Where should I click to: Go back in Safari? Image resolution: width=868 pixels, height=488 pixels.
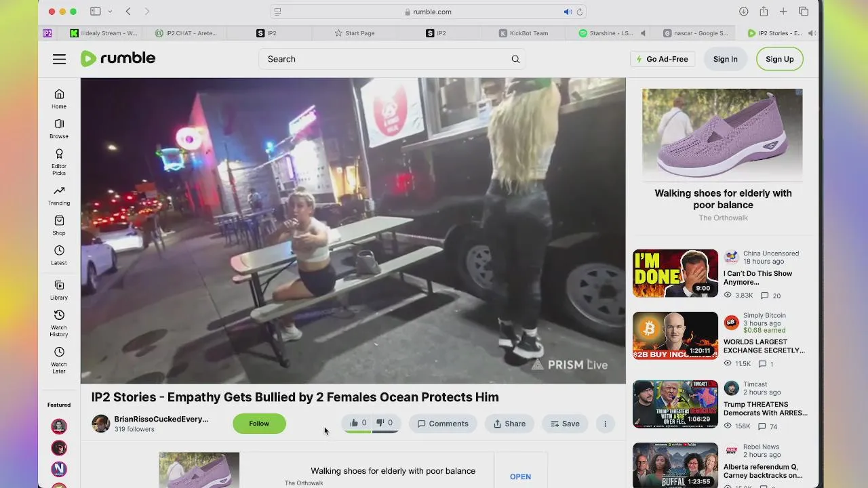(128, 12)
